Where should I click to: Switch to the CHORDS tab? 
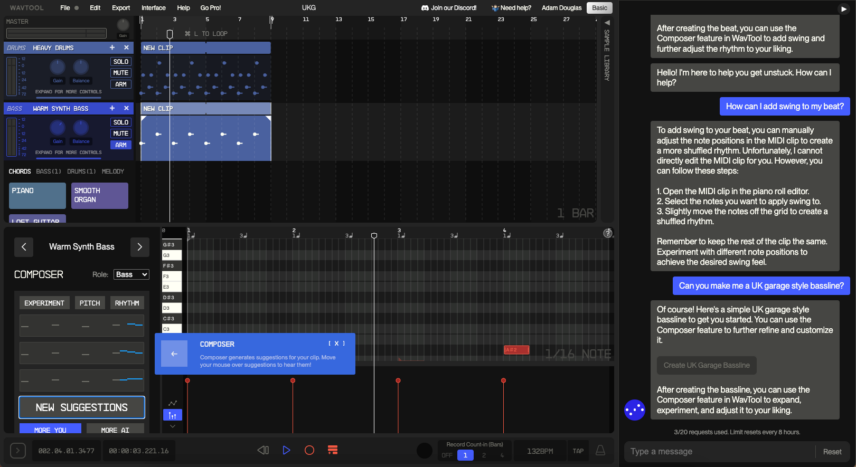pyautogui.click(x=20, y=172)
